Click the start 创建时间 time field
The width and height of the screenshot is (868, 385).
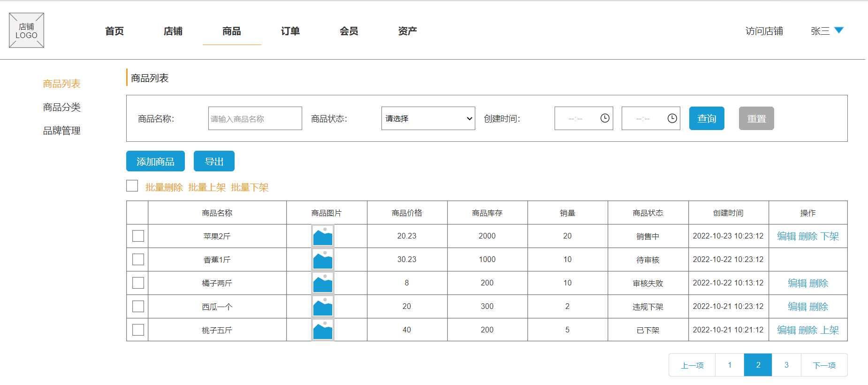click(x=584, y=118)
